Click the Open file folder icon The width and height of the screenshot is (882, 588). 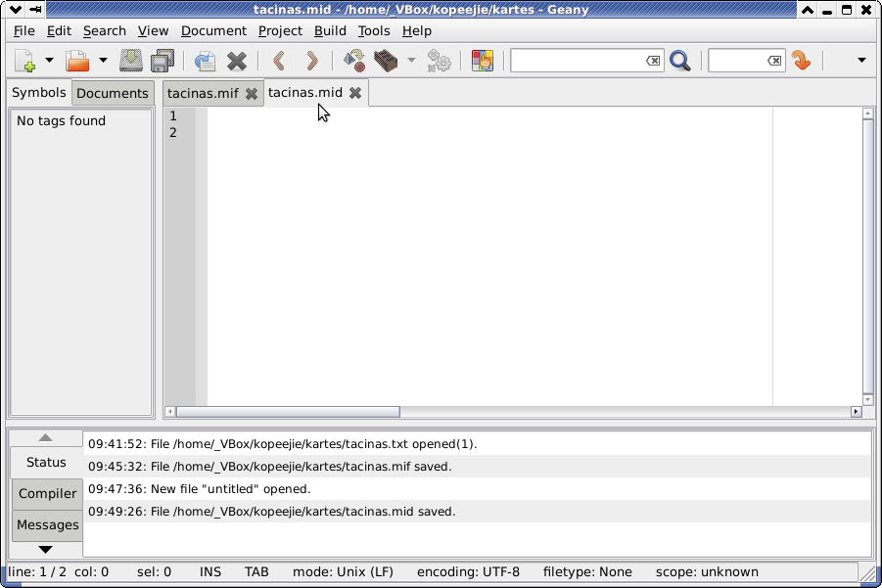point(77,61)
